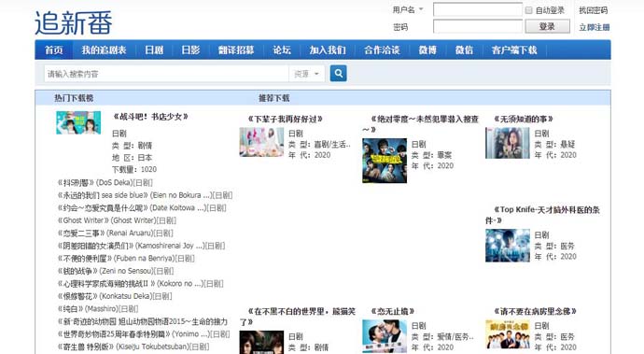
Task: Select the 日剧 navigation item
Action: 154,50
